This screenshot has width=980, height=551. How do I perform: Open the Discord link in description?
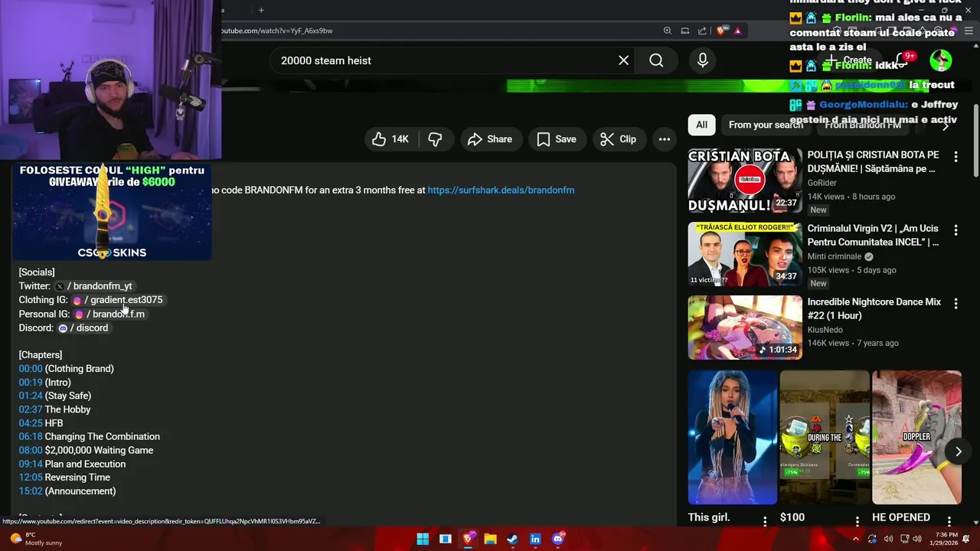[83, 328]
